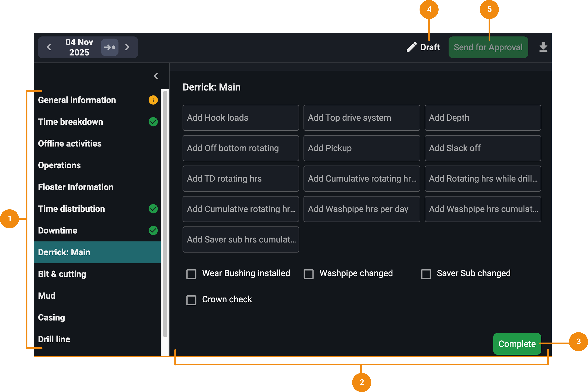The width and height of the screenshot is (588, 392).
Task: Open Add Hook loads field
Action: 241,118
